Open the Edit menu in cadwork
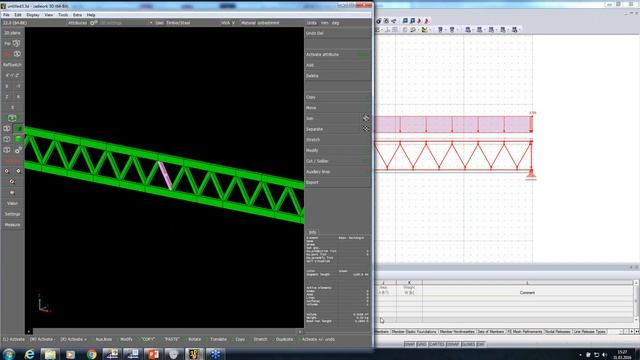This screenshot has height=360, width=640. (18, 15)
